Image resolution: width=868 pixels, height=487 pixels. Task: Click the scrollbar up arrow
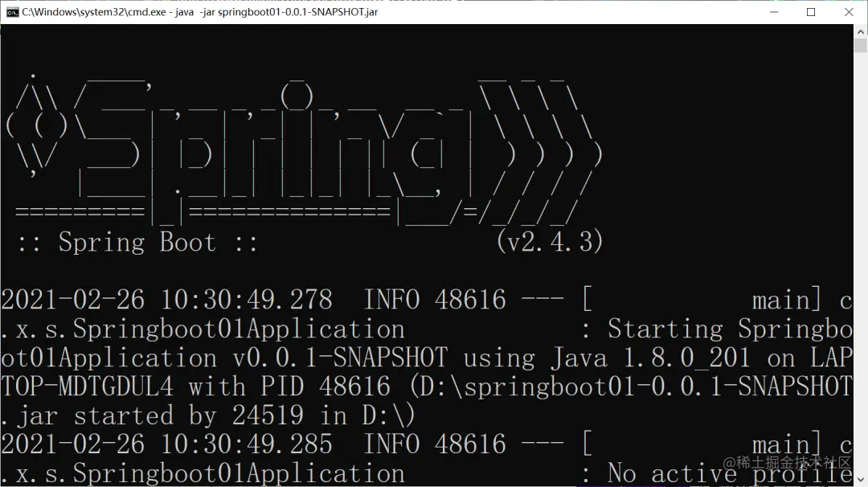point(860,31)
